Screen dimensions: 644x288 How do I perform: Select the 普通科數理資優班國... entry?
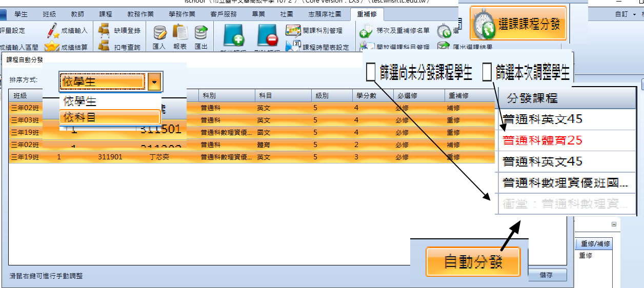[567, 182]
